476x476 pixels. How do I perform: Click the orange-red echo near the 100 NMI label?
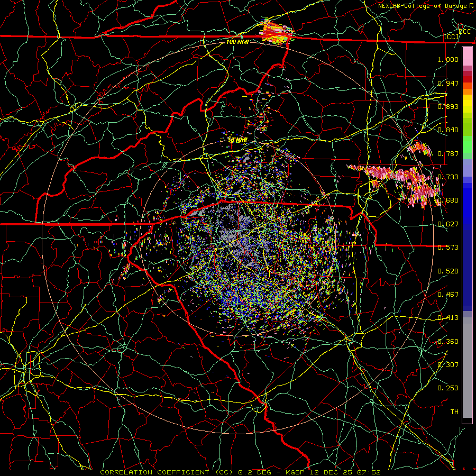(276, 33)
